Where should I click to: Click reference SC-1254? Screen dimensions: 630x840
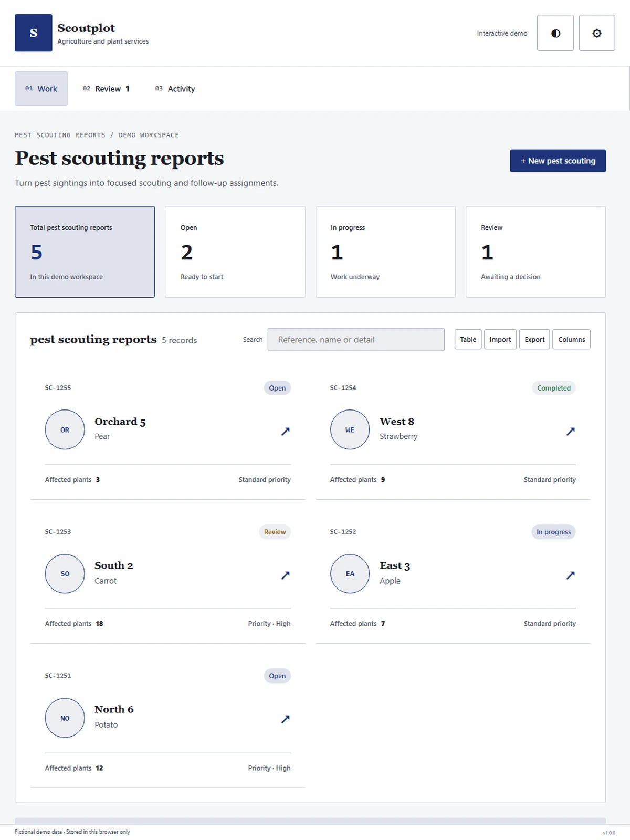tap(343, 388)
